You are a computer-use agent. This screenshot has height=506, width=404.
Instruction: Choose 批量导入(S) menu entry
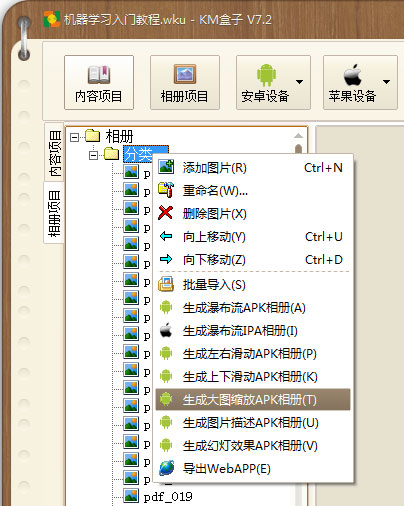[x=253, y=285]
